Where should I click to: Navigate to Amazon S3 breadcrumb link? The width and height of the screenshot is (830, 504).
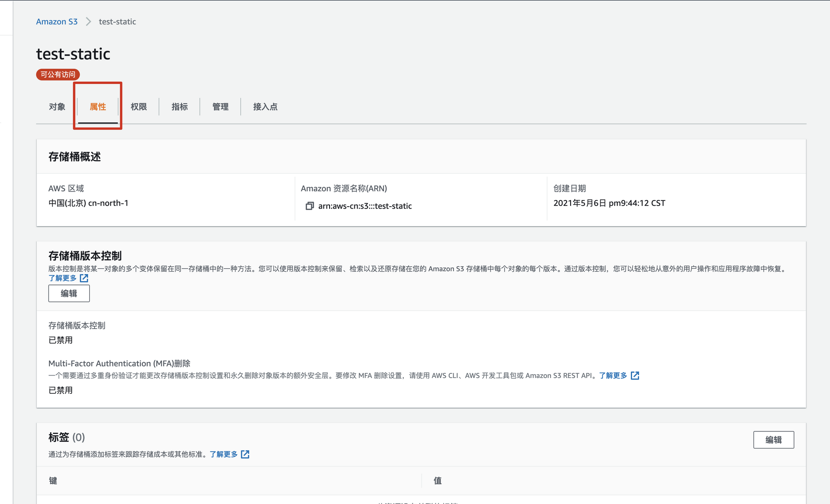(x=57, y=22)
